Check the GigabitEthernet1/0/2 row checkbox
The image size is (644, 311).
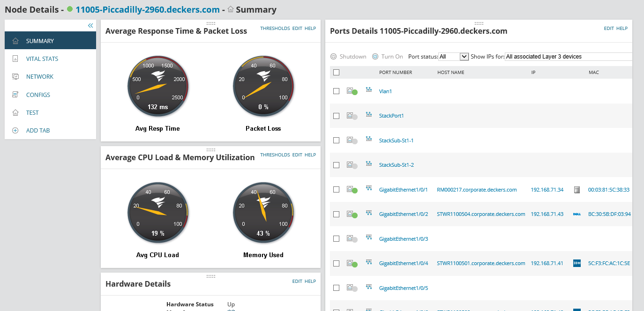coord(336,214)
